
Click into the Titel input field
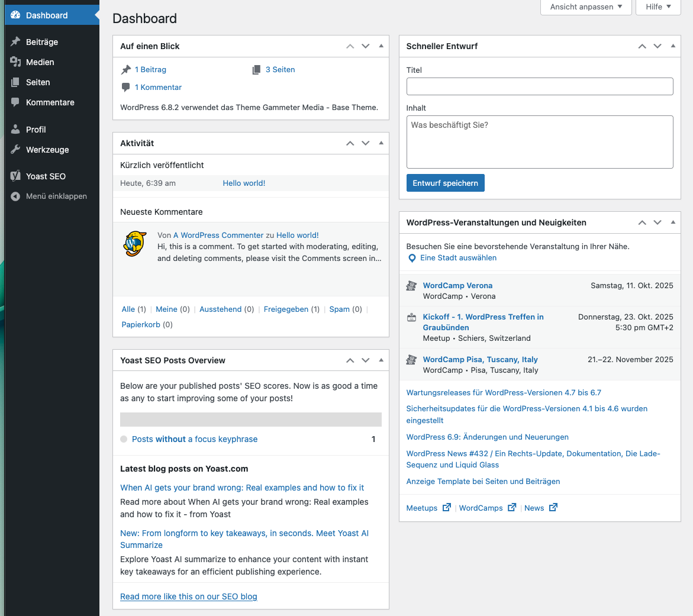click(539, 86)
